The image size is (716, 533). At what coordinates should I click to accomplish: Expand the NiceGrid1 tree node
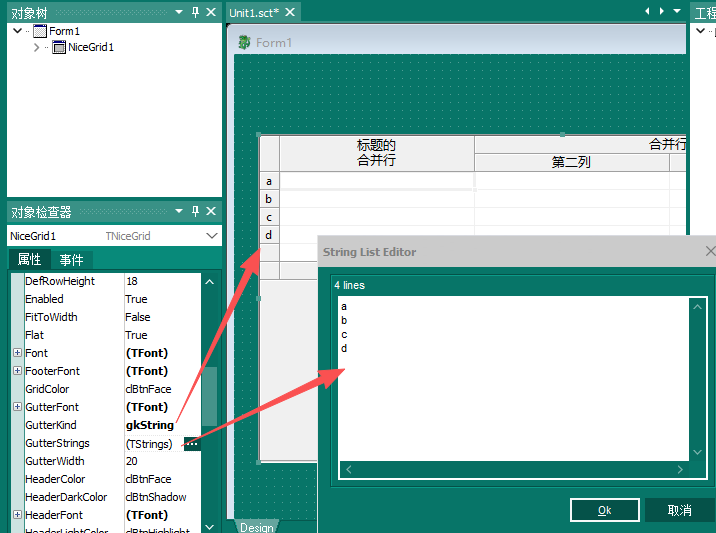[37, 47]
